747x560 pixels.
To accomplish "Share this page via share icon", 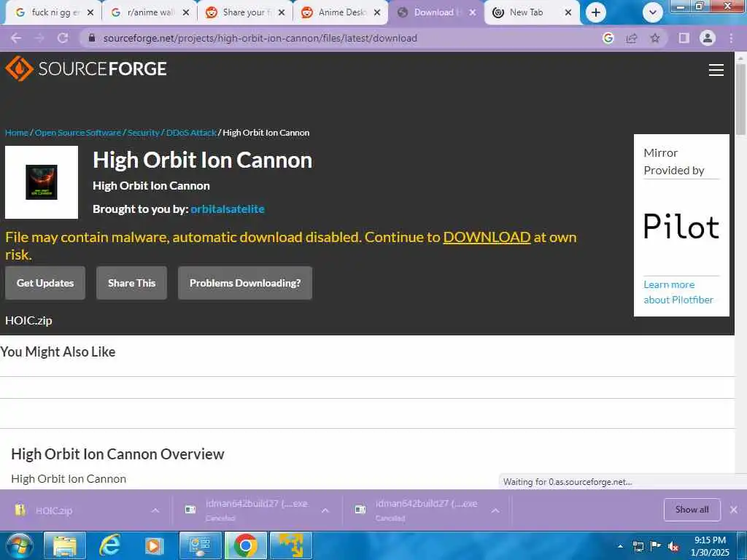I will point(632,38).
